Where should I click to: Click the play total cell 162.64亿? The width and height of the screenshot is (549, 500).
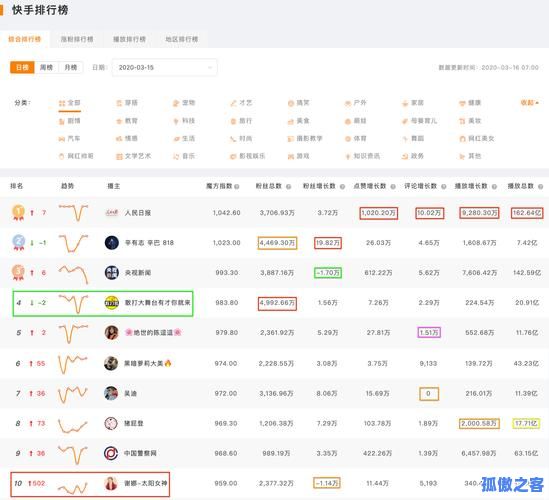coord(527,213)
